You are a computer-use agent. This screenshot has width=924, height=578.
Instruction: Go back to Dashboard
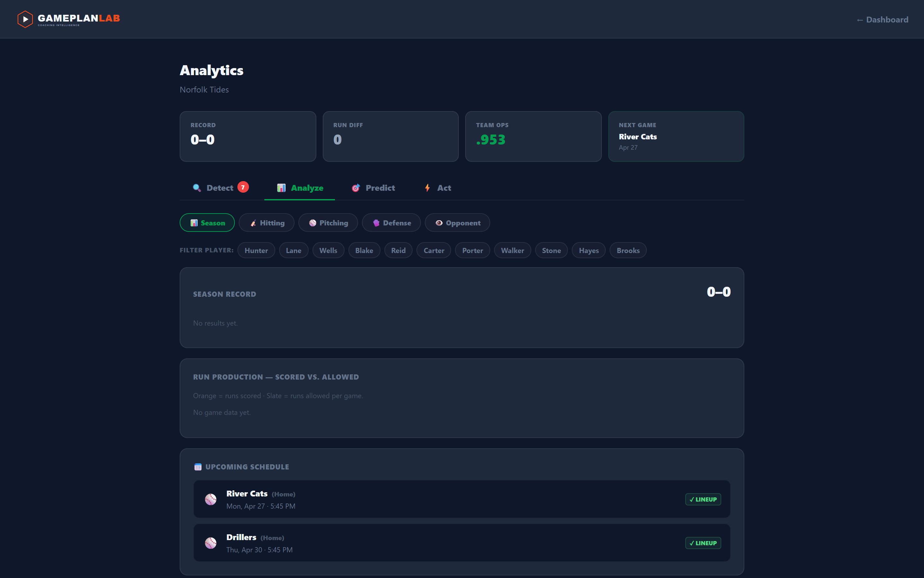882,20
